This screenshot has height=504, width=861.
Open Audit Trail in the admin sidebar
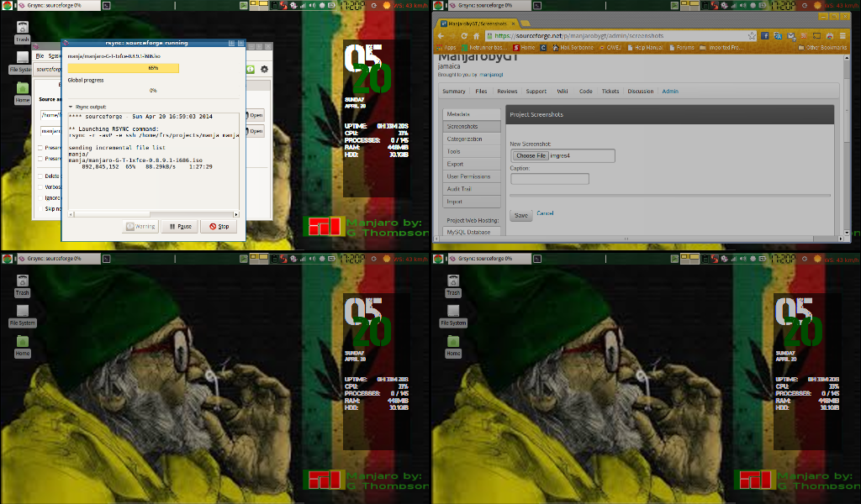pyautogui.click(x=472, y=189)
